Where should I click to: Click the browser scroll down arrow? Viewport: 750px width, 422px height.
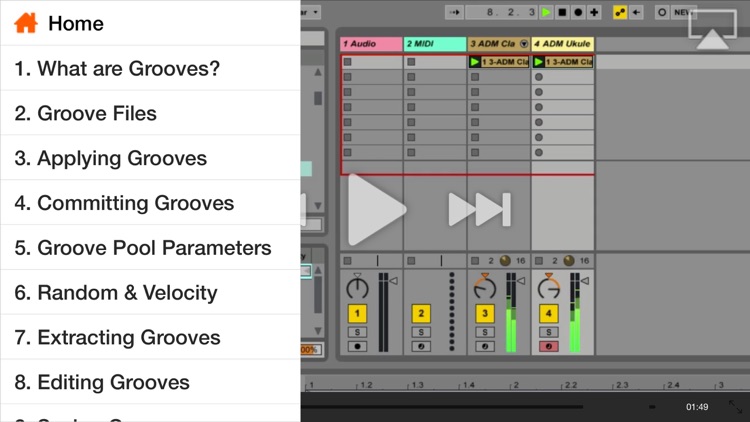click(318, 206)
